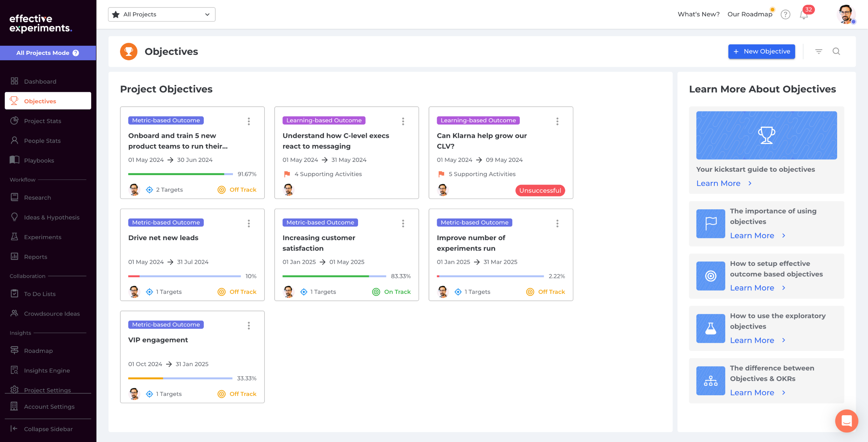Open three-dot menu on VIP engagement card
The height and width of the screenshot is (442, 868).
click(249, 325)
